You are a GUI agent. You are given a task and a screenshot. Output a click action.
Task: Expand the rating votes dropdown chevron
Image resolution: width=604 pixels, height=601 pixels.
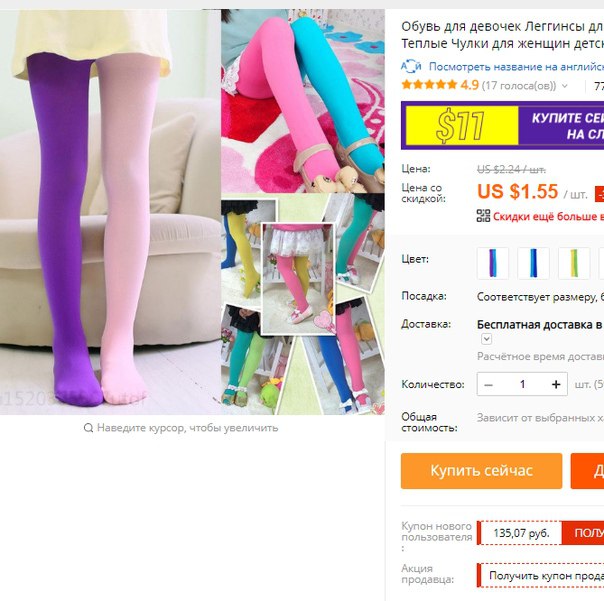[x=565, y=86]
